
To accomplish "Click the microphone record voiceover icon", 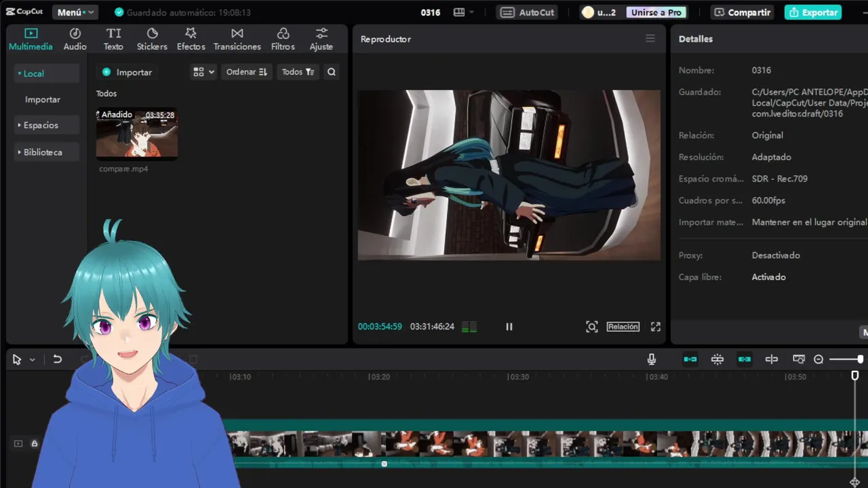I will click(652, 359).
